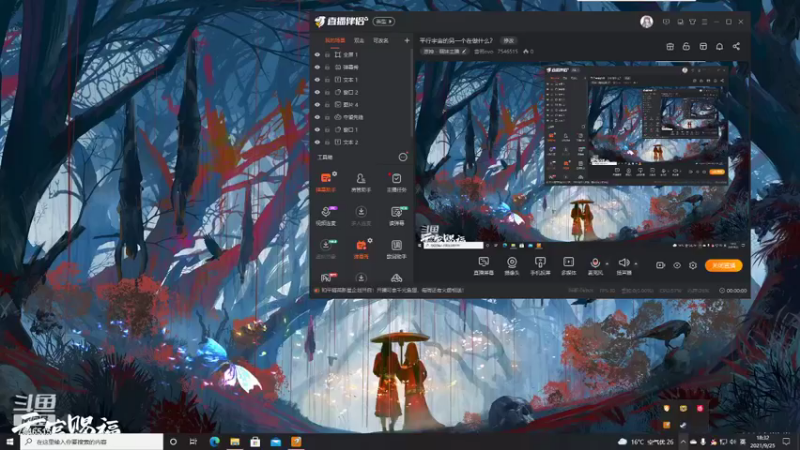Toggle the eye icon on the second source row
This screenshot has width=800, height=450.
click(317, 67)
